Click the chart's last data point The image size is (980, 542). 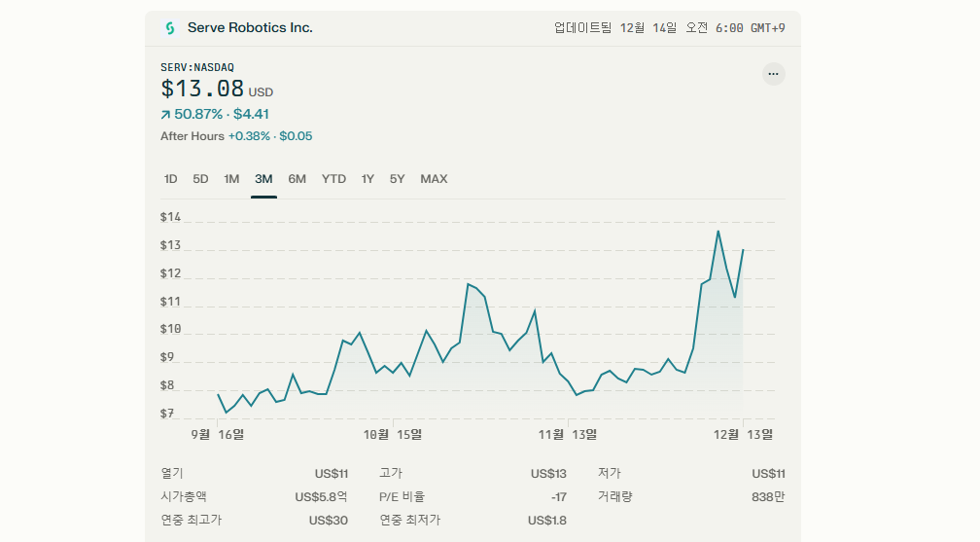point(743,250)
